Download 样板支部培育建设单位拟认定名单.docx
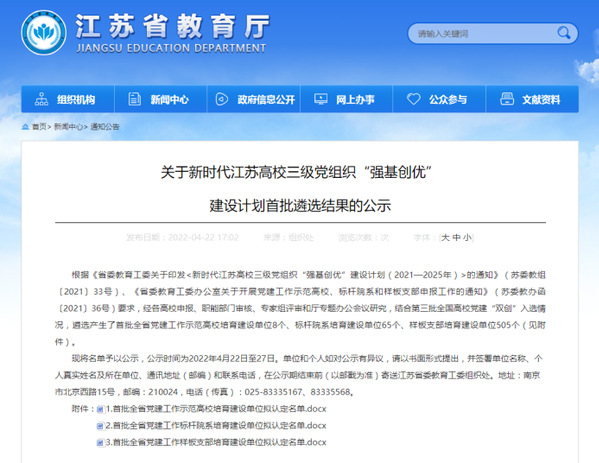This screenshot has height=463, width=599. coord(216,442)
